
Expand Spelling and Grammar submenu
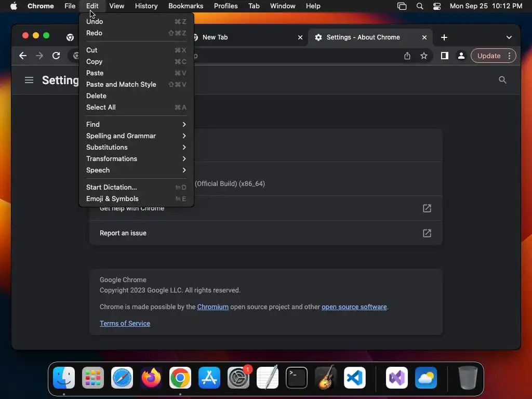click(x=136, y=136)
